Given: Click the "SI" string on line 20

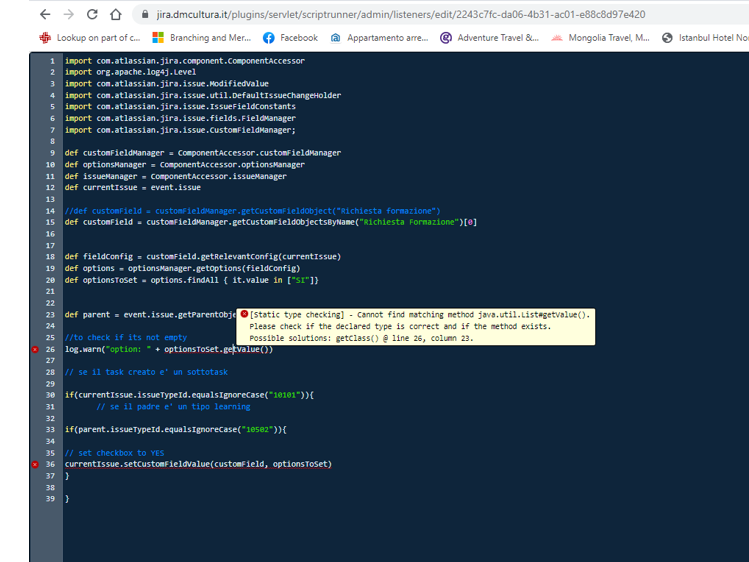Looking at the screenshot, I should pos(300,280).
